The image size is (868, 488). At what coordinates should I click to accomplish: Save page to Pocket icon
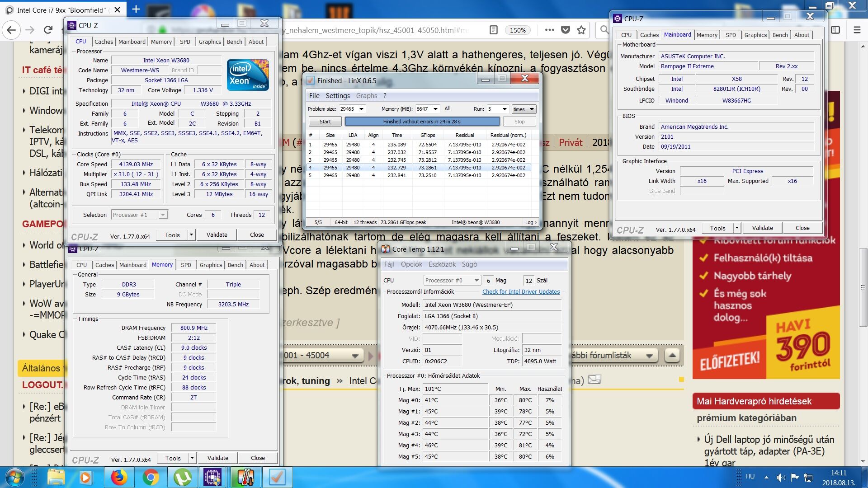tap(566, 30)
